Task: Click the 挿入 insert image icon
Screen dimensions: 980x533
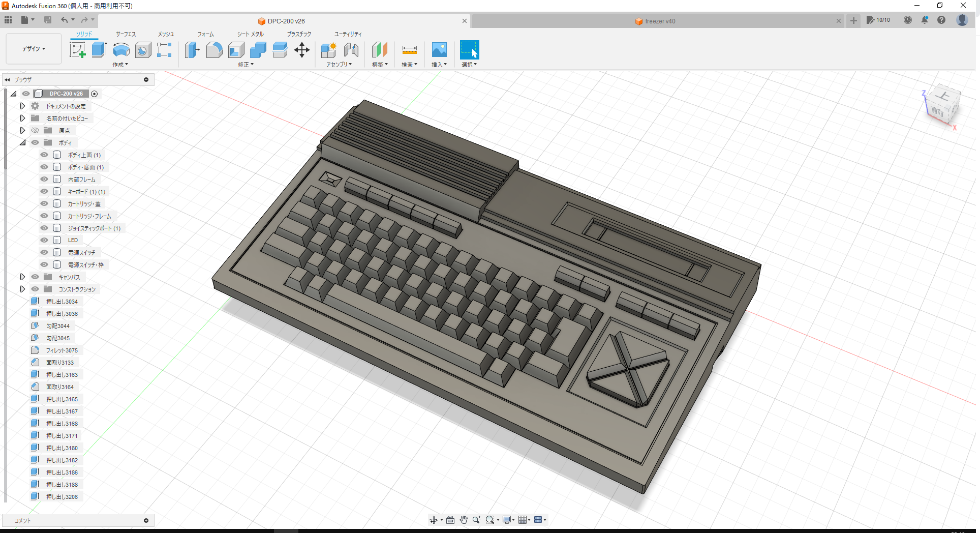Action: point(439,49)
